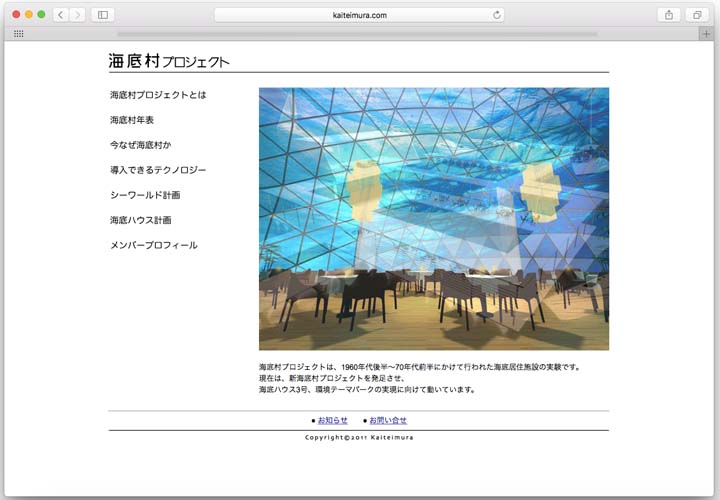
Task: Click the kaiteimura.com address bar
Action: point(359,15)
